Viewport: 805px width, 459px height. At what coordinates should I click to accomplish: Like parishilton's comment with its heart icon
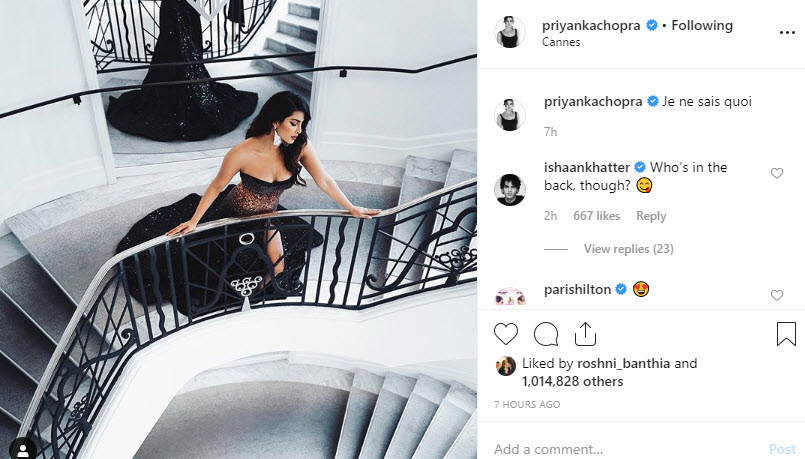777,295
